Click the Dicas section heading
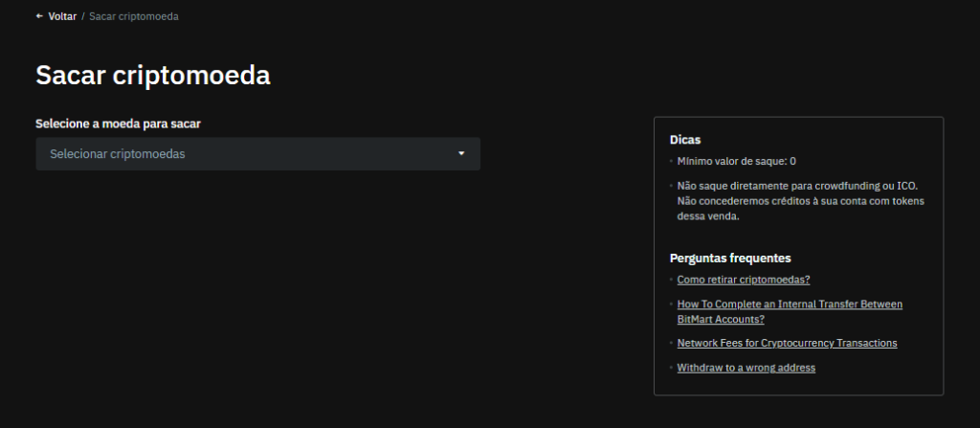The height and width of the screenshot is (428, 980). click(x=685, y=140)
